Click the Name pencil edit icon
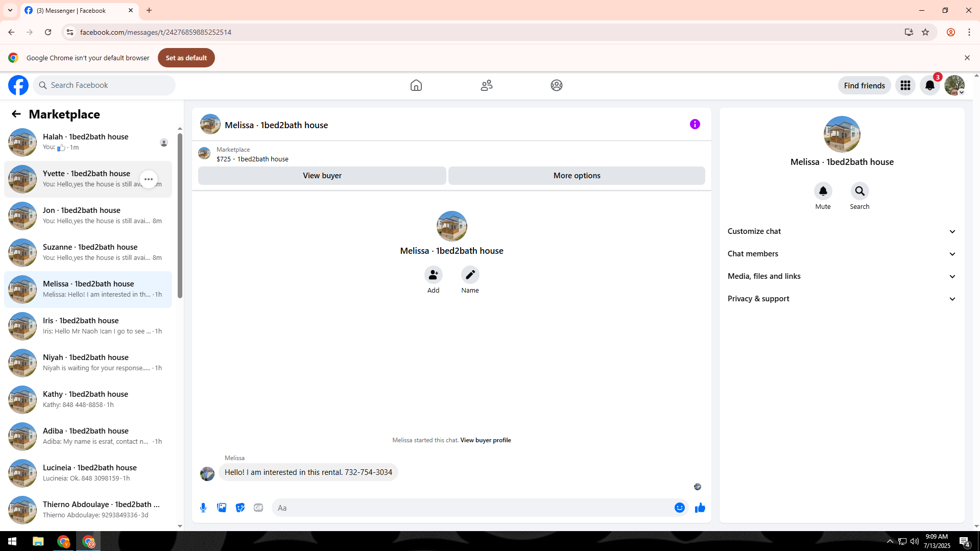The image size is (980, 551). pos(470,275)
